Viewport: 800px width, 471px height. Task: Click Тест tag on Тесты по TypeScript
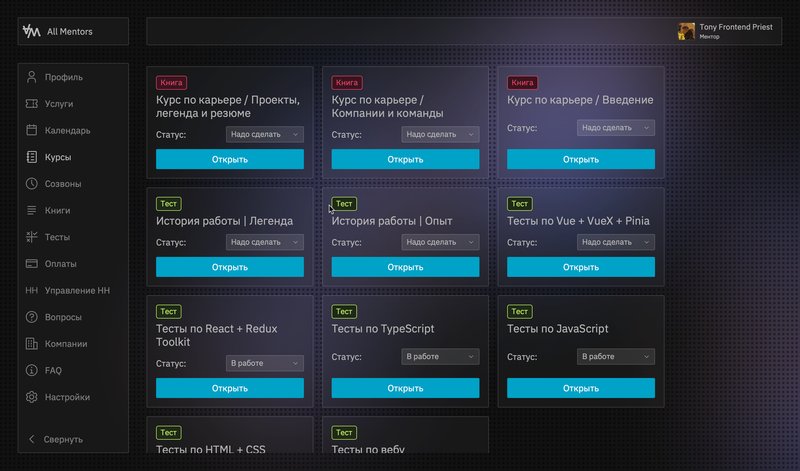[x=344, y=311]
